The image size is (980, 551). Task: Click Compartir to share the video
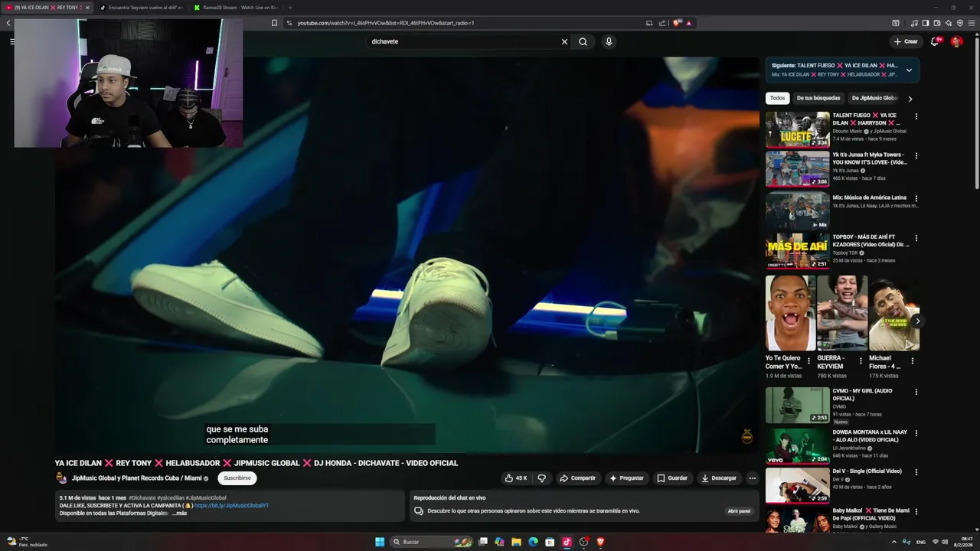pos(577,478)
